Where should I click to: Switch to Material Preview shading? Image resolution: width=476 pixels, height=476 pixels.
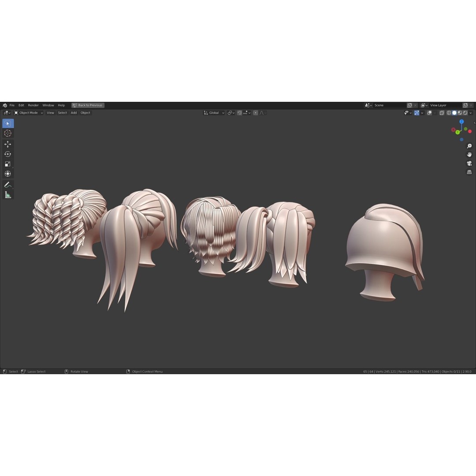[460, 113]
